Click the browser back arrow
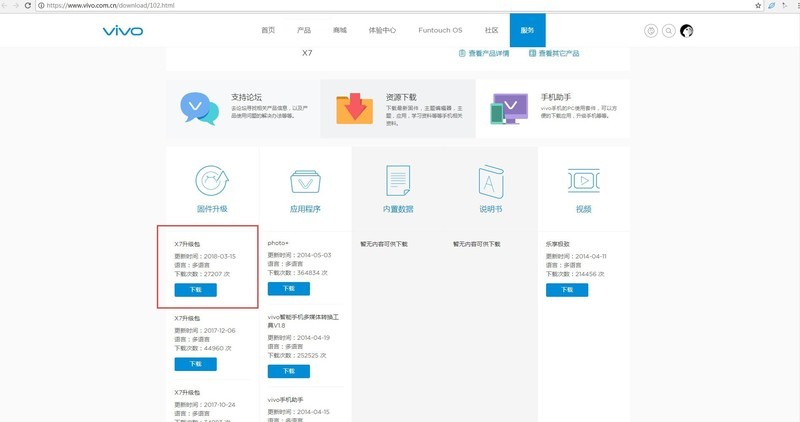 4,5
